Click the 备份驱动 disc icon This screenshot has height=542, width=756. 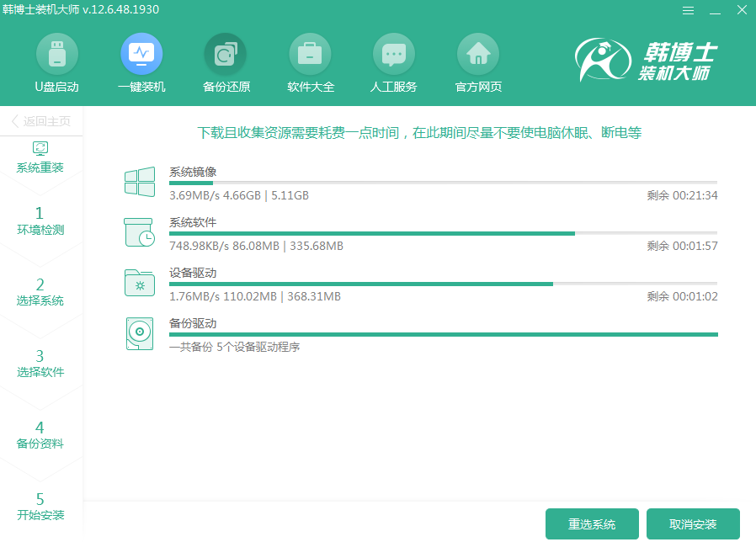[139, 332]
